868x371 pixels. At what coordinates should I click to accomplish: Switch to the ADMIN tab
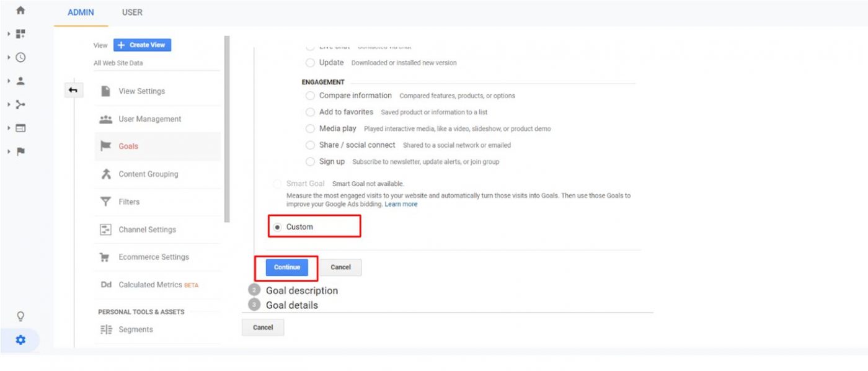81,12
